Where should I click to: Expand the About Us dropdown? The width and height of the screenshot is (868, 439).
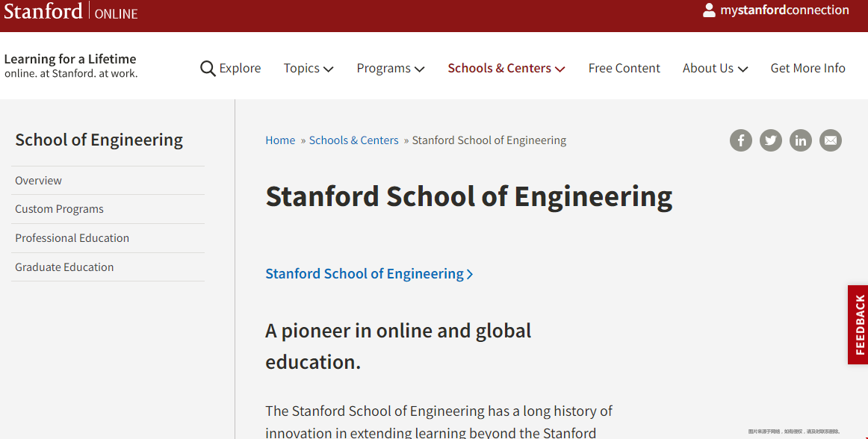coord(715,68)
